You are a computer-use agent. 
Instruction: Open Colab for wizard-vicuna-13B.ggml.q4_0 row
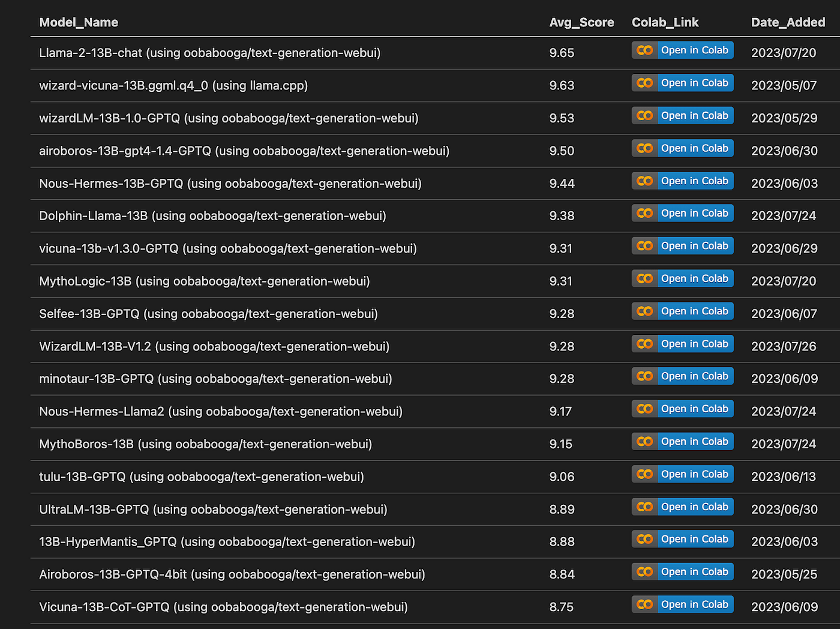(x=683, y=83)
